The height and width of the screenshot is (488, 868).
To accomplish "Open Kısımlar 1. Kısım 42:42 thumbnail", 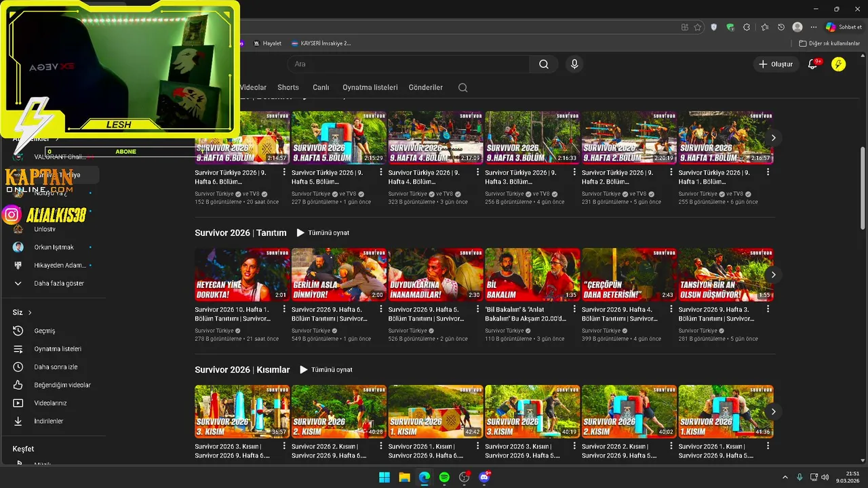I will pyautogui.click(x=435, y=411).
